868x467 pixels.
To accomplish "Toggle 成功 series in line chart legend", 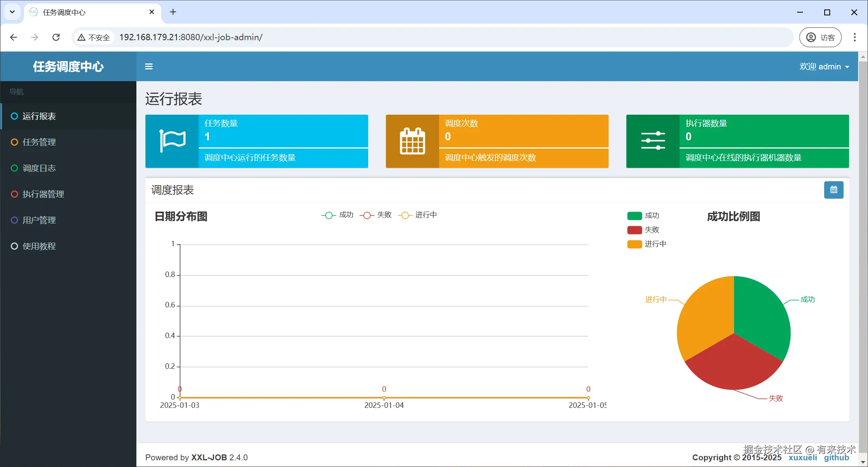I will tap(338, 215).
